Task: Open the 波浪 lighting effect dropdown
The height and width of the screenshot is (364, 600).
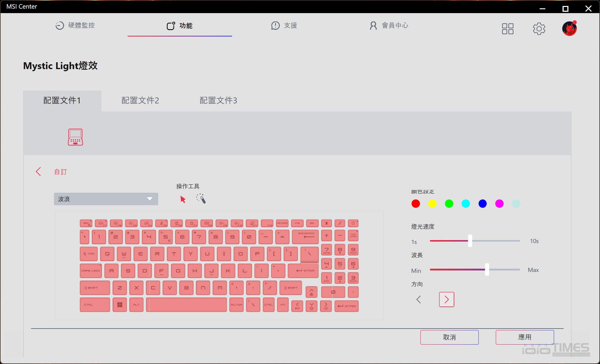Action: (106, 199)
